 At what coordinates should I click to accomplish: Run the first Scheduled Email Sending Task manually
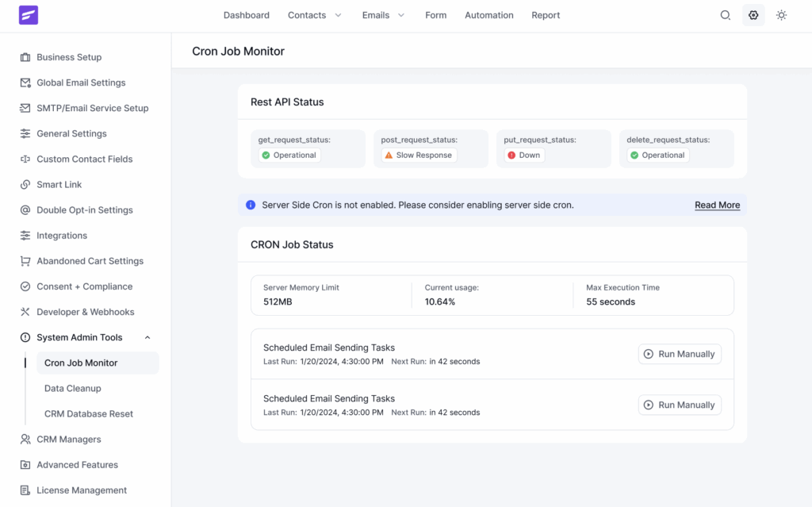pyautogui.click(x=680, y=354)
